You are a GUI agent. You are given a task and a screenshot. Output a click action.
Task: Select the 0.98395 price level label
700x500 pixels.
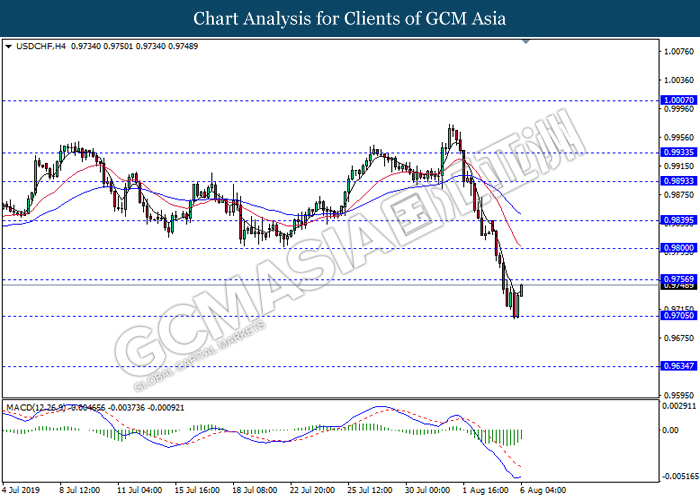pos(679,220)
